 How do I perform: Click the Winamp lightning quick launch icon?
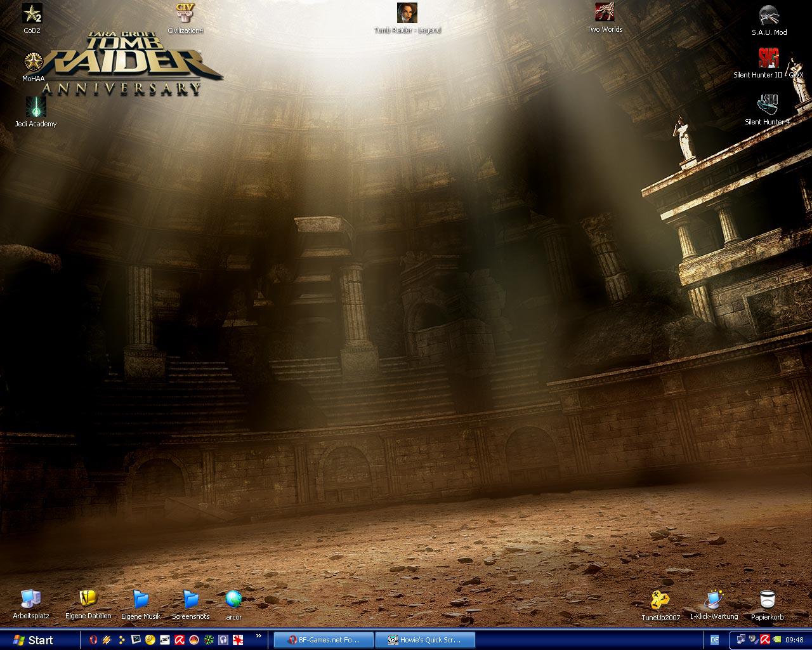[x=107, y=640]
